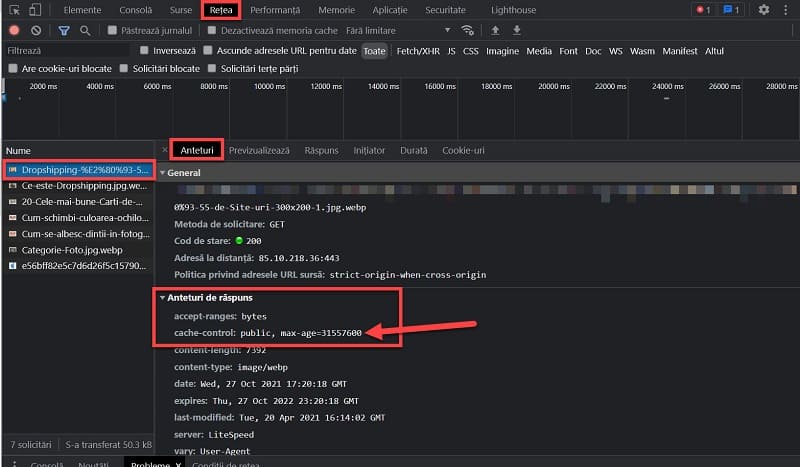
Task: Click the 14000 ms timeline marker
Action: click(x=384, y=87)
